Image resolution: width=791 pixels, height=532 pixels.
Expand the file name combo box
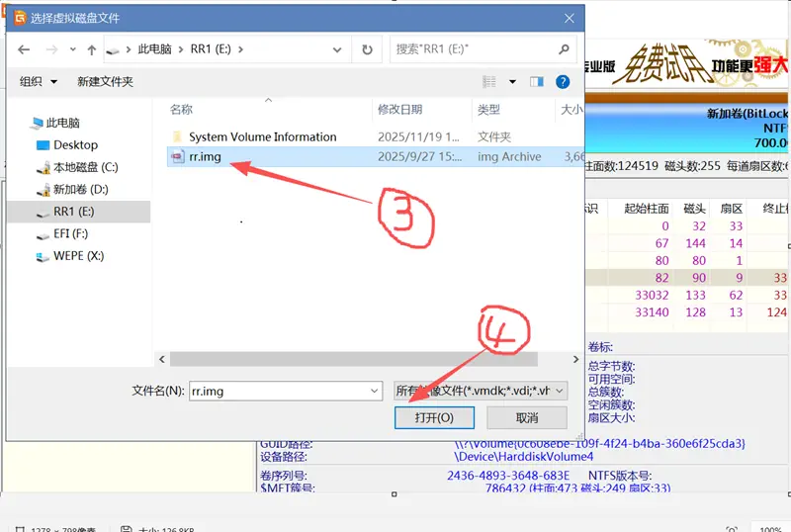point(374,391)
